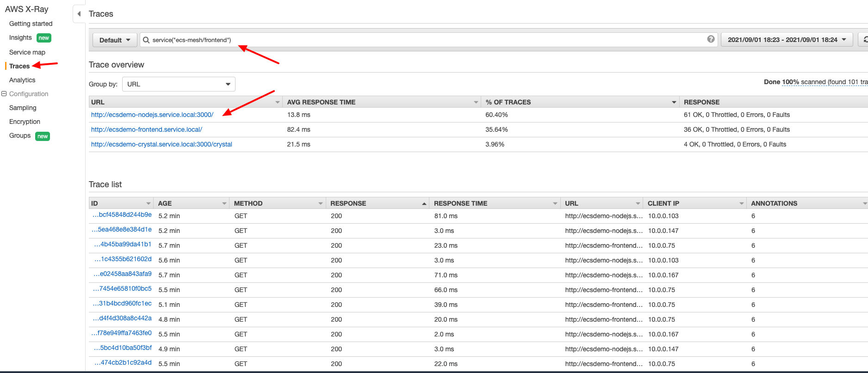Open trace ...5ea468e8e384d1e

point(121,229)
